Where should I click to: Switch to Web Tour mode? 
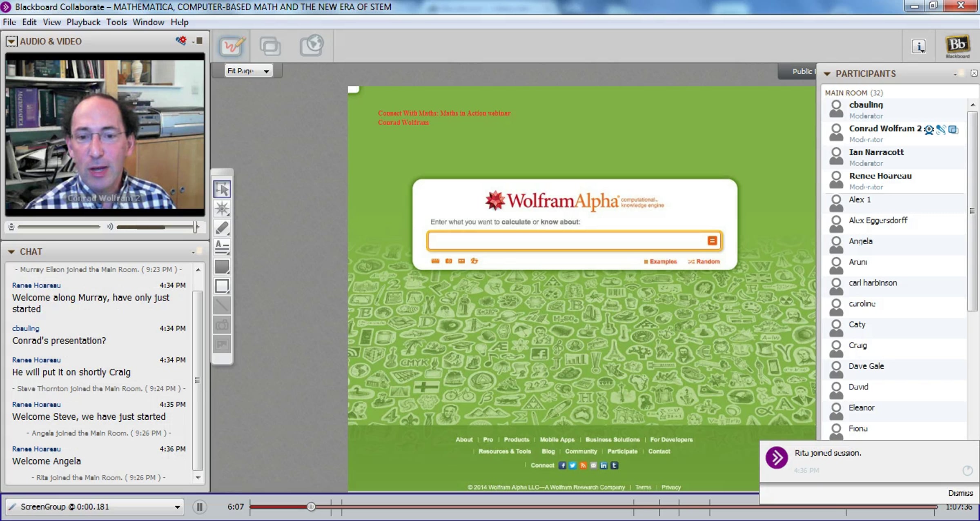[312, 46]
